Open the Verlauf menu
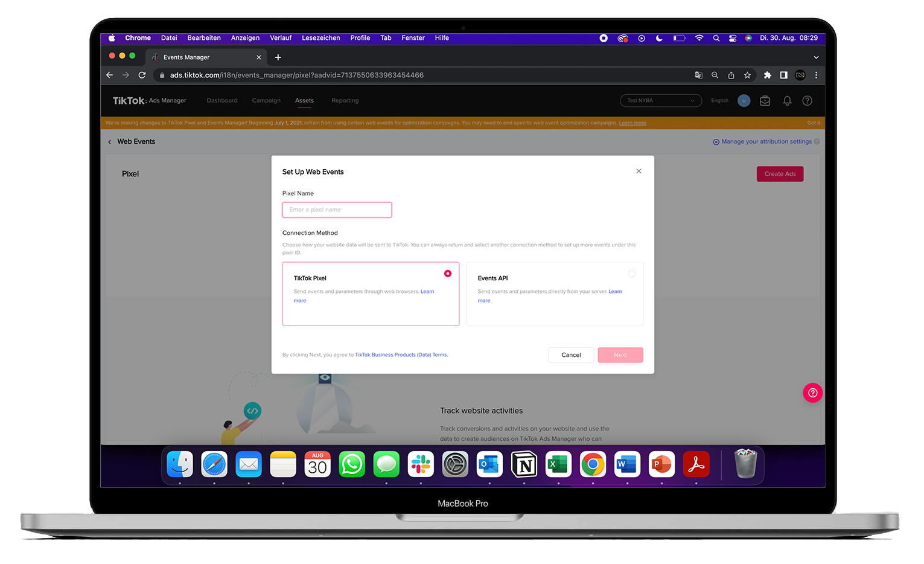Viewport: 924px width, 564px height. tap(281, 38)
